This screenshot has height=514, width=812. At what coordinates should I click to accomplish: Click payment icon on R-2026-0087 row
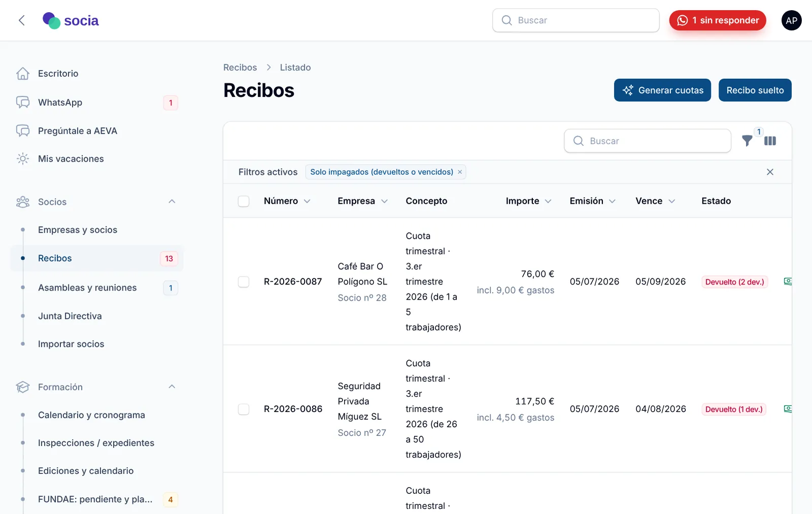[x=788, y=281]
